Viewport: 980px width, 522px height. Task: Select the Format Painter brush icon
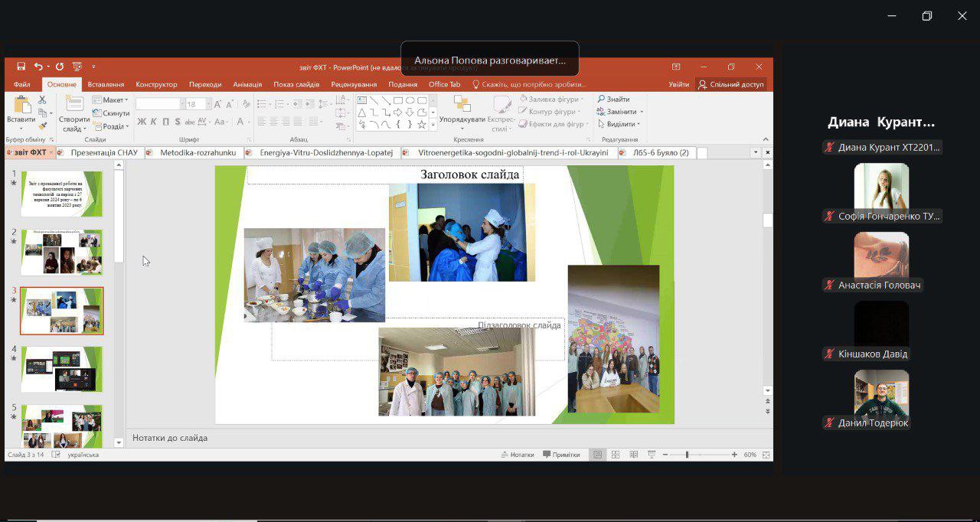[42, 126]
